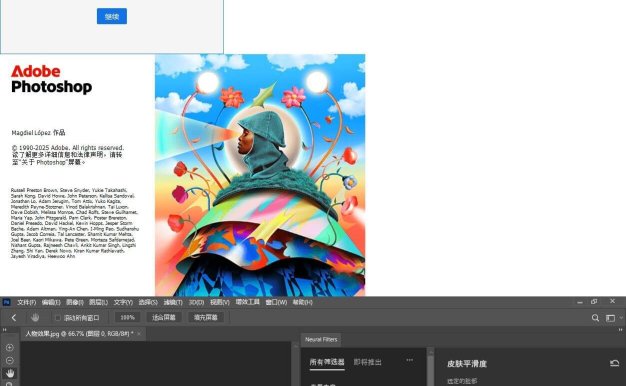
Task: Open the 3D(D) menu
Action: [x=196, y=302]
